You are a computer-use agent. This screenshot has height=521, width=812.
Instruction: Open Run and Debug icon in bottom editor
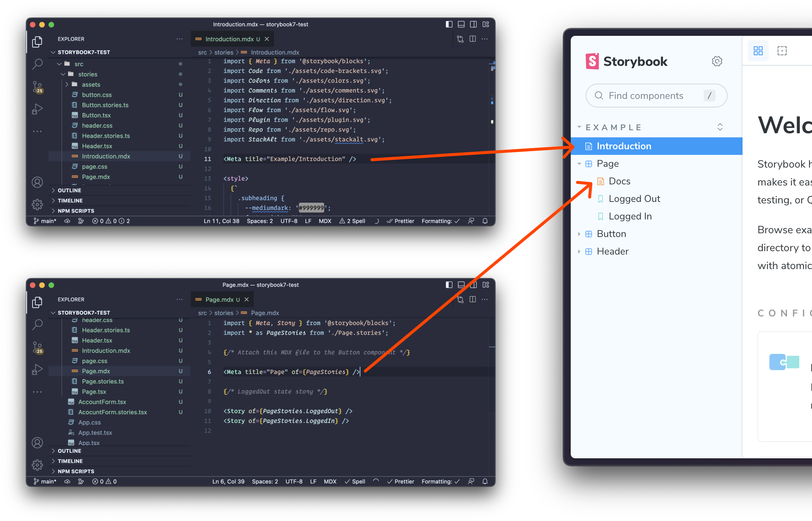point(37,369)
